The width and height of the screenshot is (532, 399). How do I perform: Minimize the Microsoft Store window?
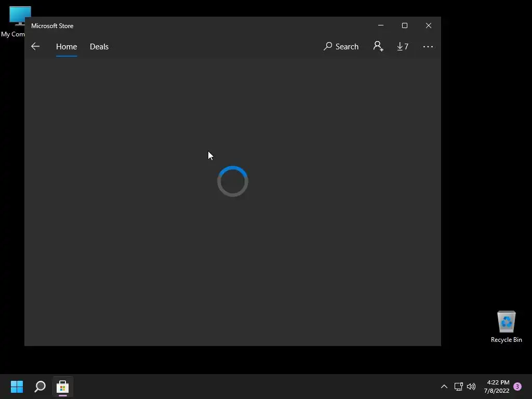point(381,25)
